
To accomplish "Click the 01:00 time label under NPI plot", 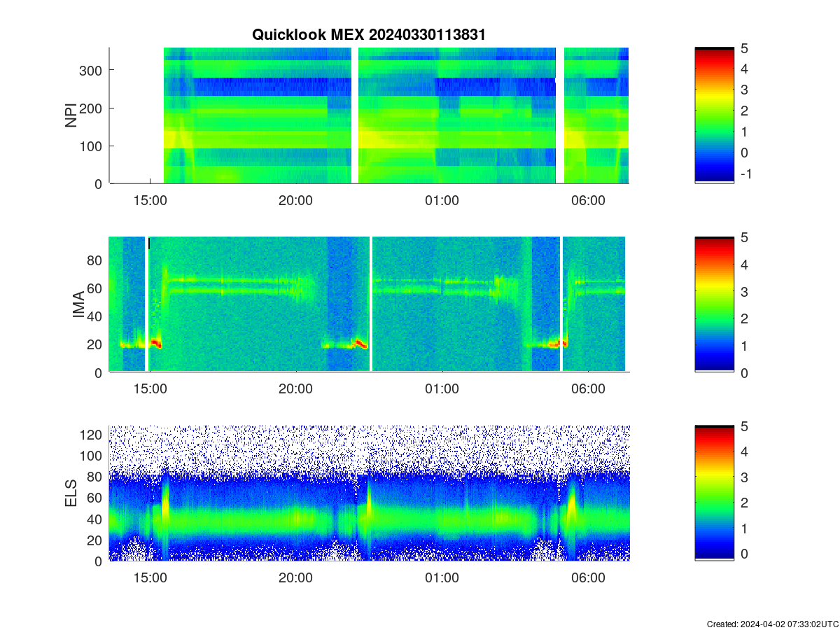I will [442, 200].
